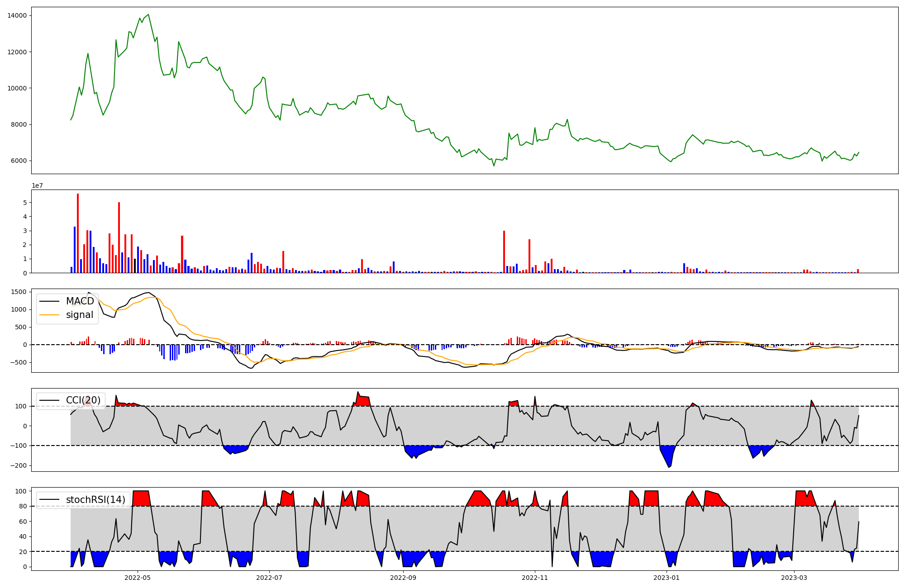The width and height of the screenshot is (905, 588).
Task: Click the 2023-01 x-axis date label
Action: 667,578
